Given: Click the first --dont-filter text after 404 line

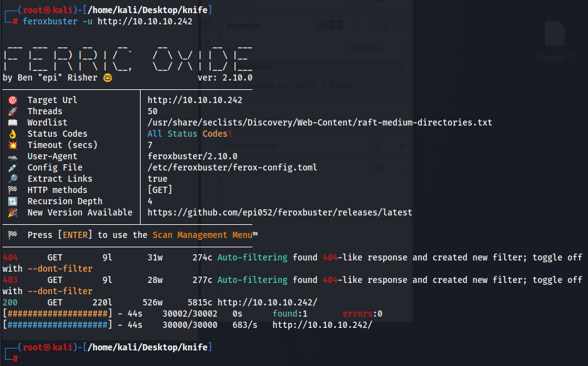Looking at the screenshot, I should [60, 269].
